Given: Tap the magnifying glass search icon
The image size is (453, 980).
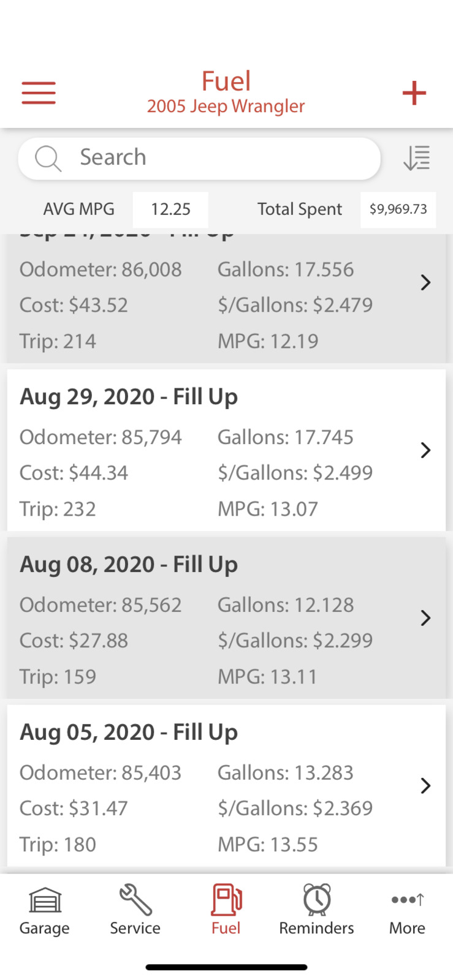Looking at the screenshot, I should point(48,158).
